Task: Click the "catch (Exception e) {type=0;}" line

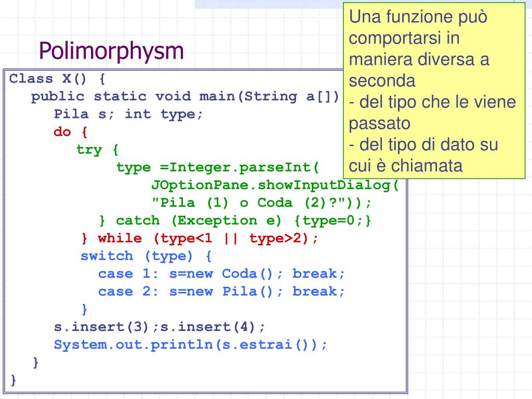Action: pyautogui.click(x=235, y=220)
